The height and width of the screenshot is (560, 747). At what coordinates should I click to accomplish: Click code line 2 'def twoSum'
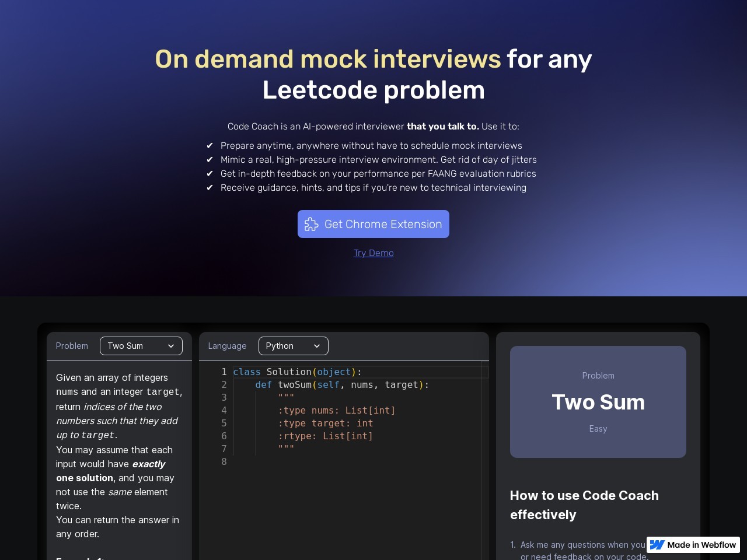point(342,384)
